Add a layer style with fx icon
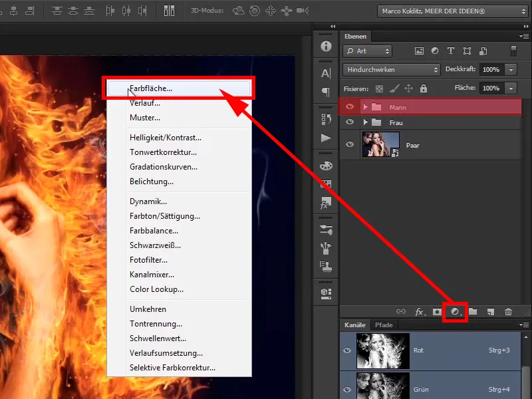The width and height of the screenshot is (532, 399). tap(420, 312)
